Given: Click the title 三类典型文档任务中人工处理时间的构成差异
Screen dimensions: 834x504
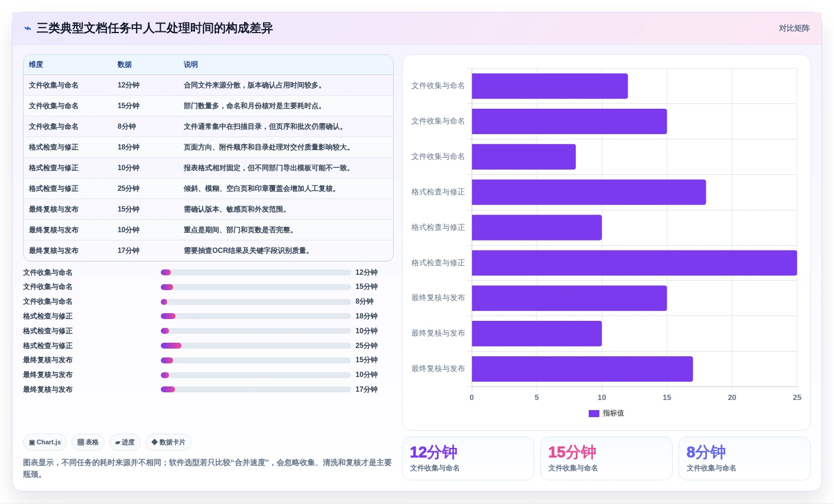Looking at the screenshot, I should [x=155, y=28].
